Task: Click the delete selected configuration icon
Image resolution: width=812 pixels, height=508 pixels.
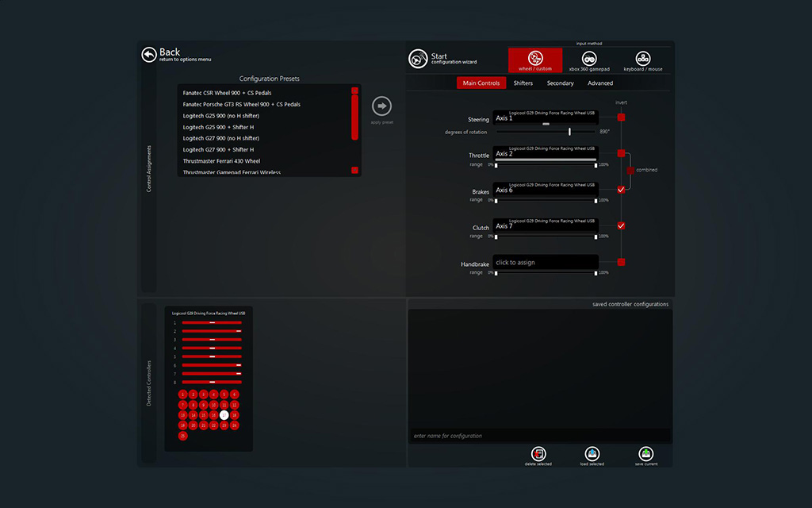Action: pos(538,454)
